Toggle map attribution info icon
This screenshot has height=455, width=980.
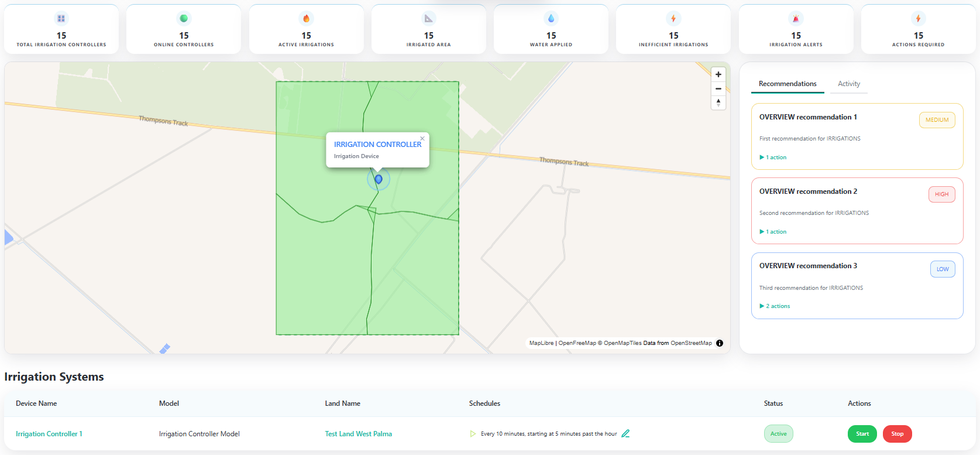coord(720,343)
